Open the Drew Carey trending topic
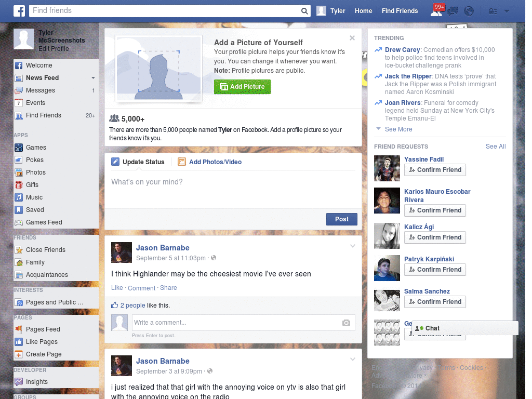The image size is (532, 399). tap(402, 49)
